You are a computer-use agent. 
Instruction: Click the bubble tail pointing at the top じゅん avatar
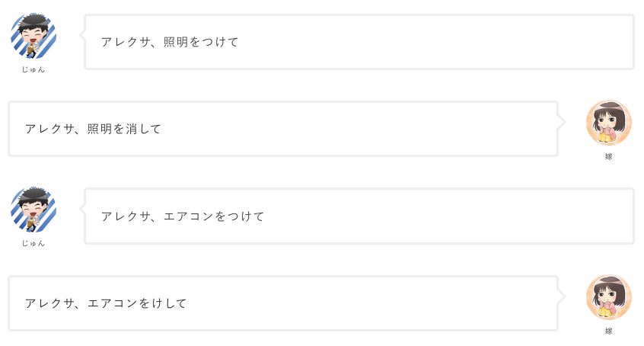point(81,35)
